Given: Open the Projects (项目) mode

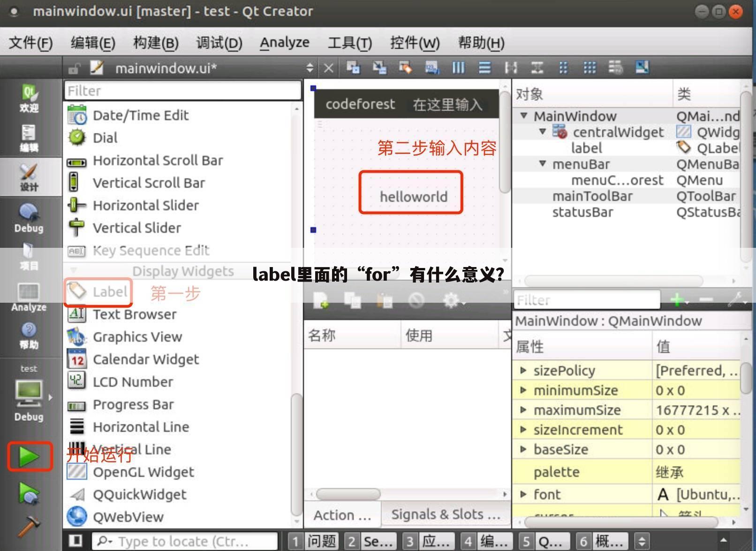Looking at the screenshot, I should (29, 256).
